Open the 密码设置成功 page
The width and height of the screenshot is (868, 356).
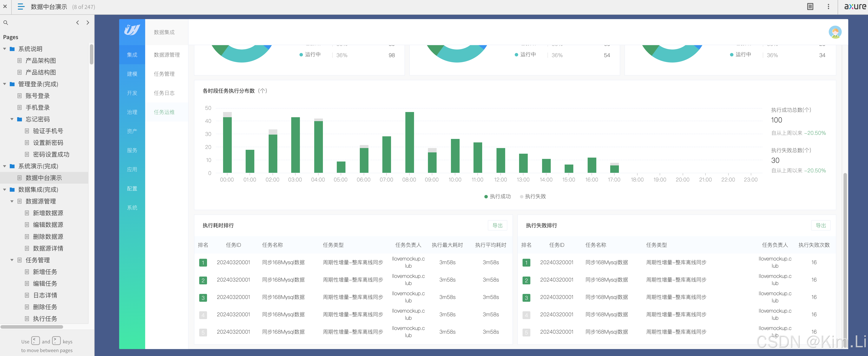tap(51, 154)
